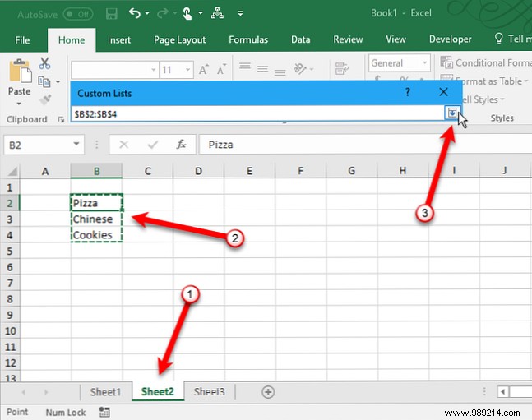Switch to Sheet3 tab
This screenshot has height=420, width=532.
pos(210,392)
